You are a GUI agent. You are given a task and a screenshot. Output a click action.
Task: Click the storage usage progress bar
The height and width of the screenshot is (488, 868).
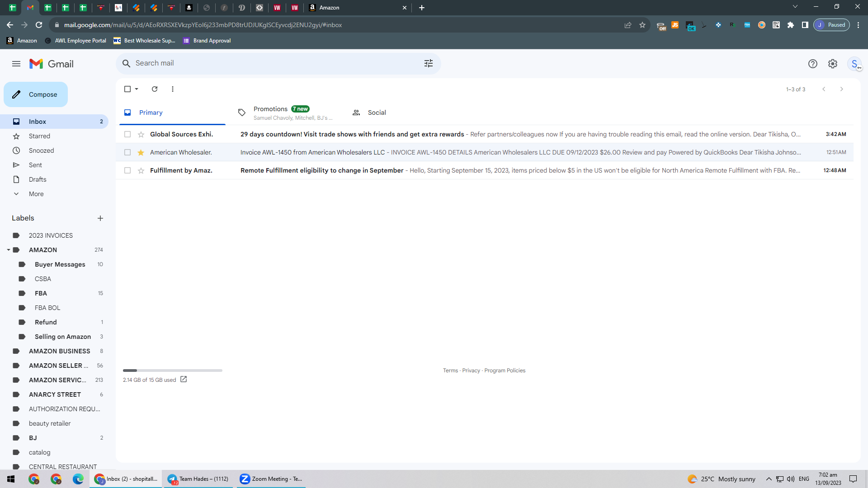[x=173, y=371]
